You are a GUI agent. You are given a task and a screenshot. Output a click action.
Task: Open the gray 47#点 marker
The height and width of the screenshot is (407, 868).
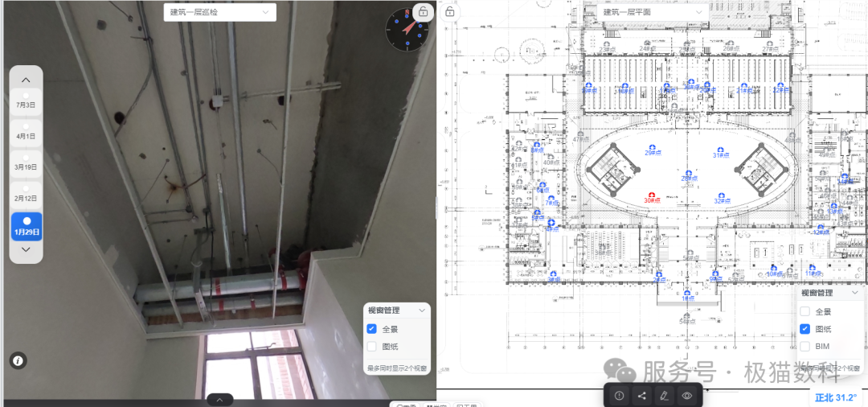[580, 137]
